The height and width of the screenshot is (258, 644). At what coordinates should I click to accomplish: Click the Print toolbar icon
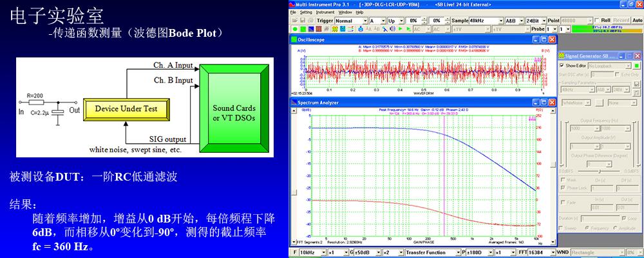click(310, 21)
